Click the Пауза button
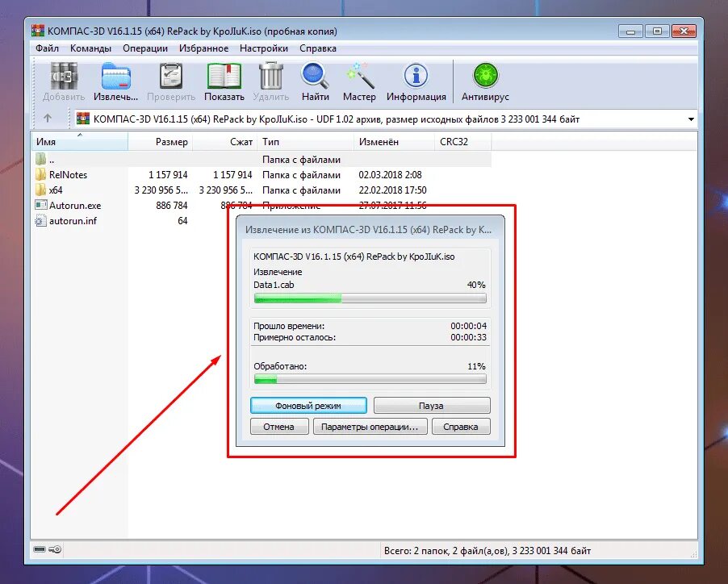The height and width of the screenshot is (584, 728). tap(431, 406)
